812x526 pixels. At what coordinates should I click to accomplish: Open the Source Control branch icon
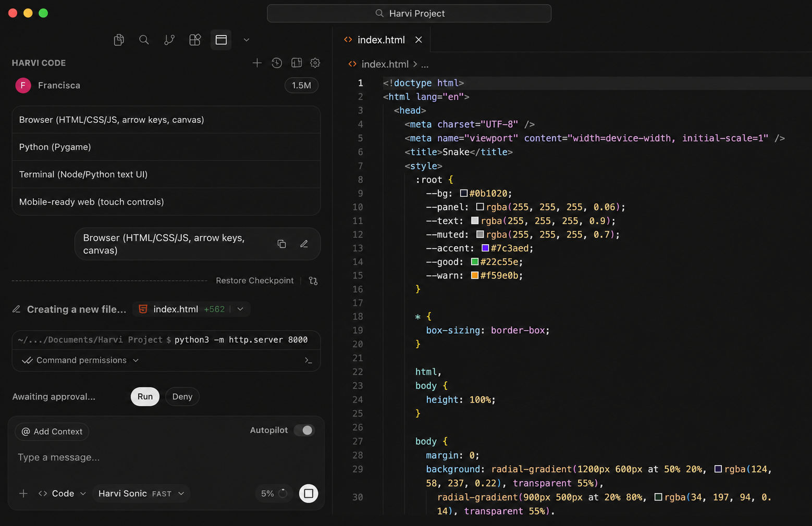point(169,40)
